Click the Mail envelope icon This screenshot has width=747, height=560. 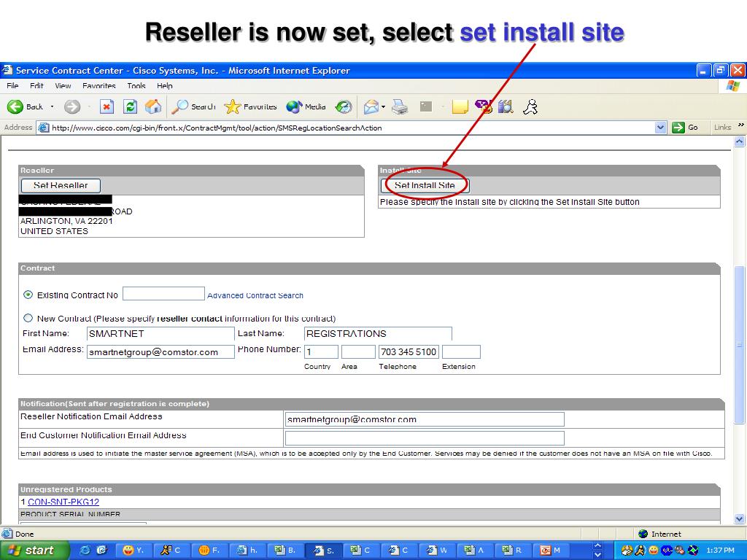[371, 106]
